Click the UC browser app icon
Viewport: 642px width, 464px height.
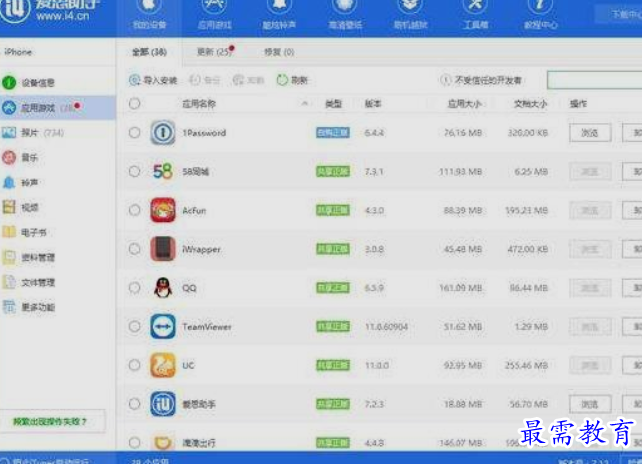tap(163, 365)
